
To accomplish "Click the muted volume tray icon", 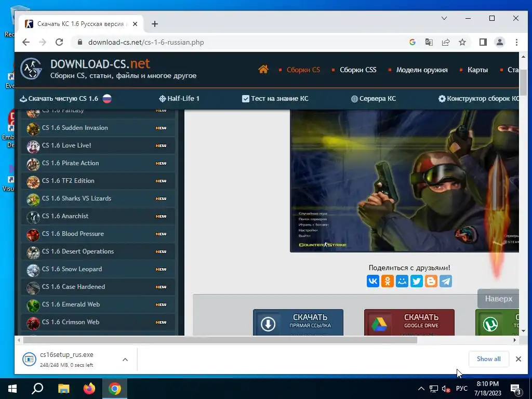I will click(x=446, y=389).
